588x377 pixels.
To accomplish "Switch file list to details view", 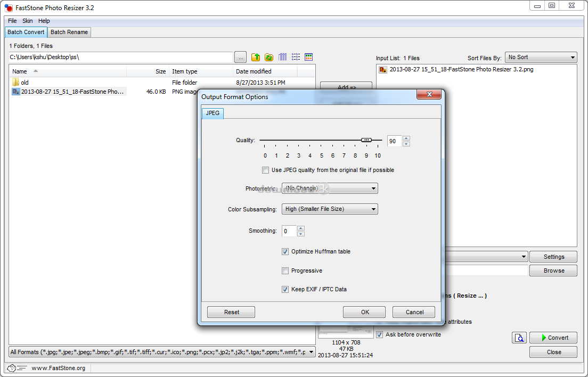I will coord(283,57).
